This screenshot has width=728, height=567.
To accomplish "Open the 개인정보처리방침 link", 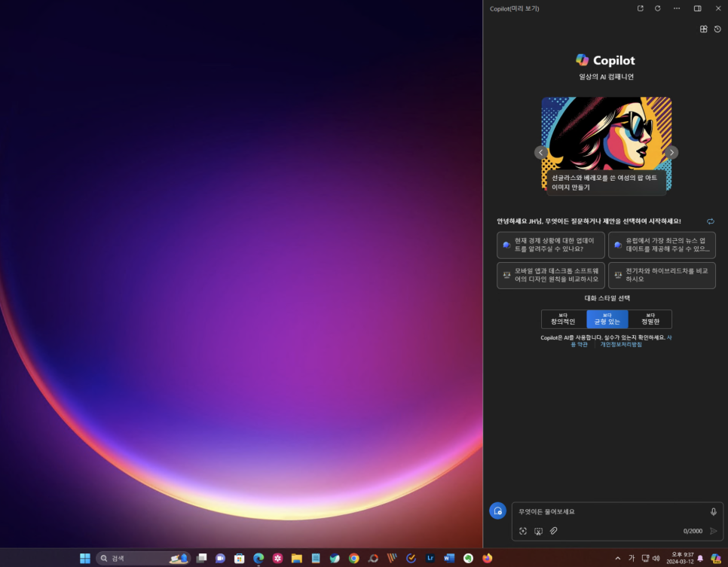I will pyautogui.click(x=621, y=344).
